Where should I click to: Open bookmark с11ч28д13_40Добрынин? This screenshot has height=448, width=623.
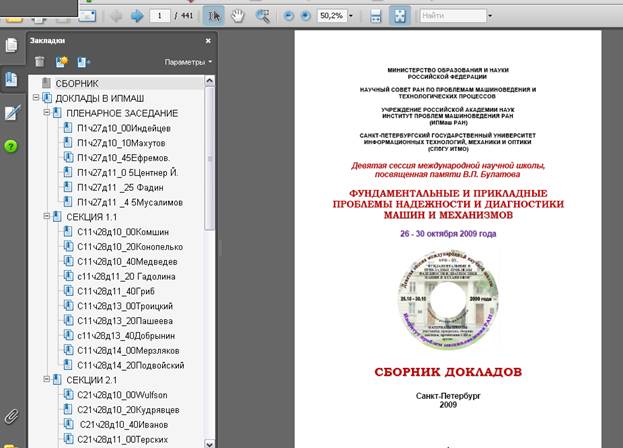[x=126, y=336]
